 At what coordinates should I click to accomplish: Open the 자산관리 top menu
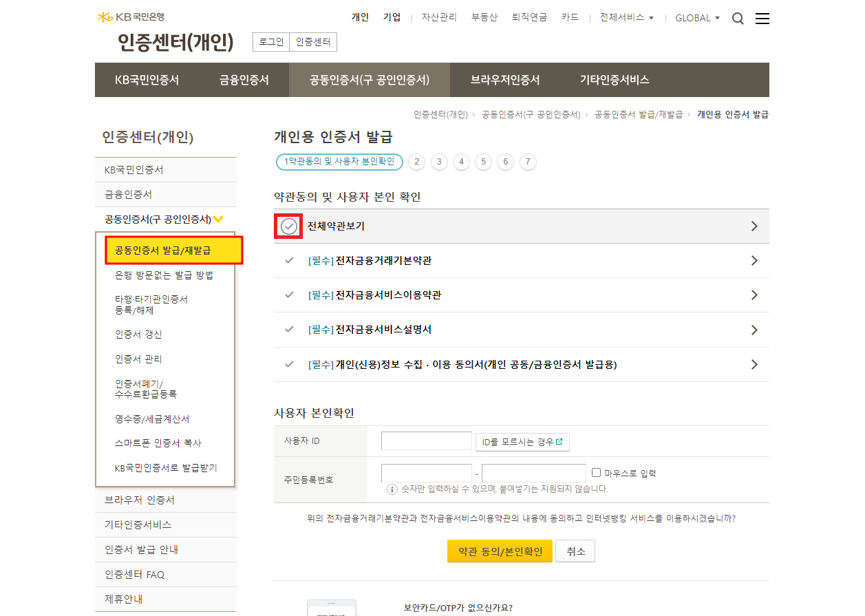(439, 17)
